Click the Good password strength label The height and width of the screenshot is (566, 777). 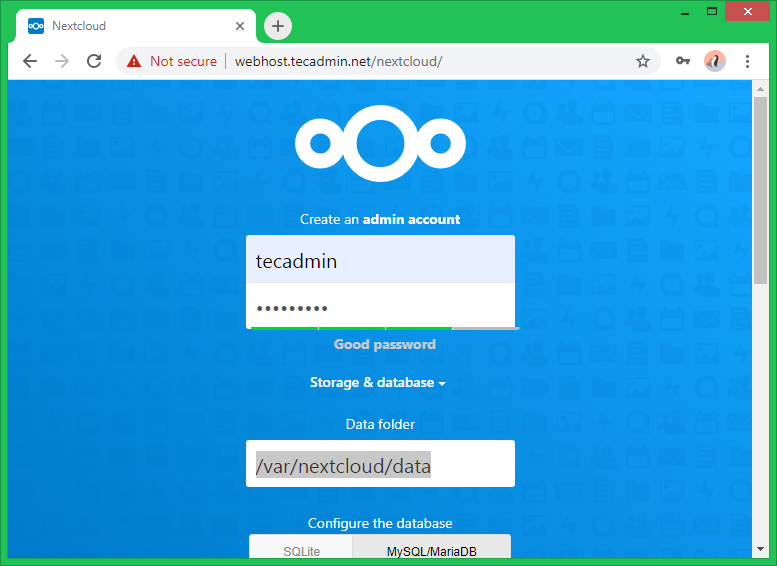[x=385, y=344]
